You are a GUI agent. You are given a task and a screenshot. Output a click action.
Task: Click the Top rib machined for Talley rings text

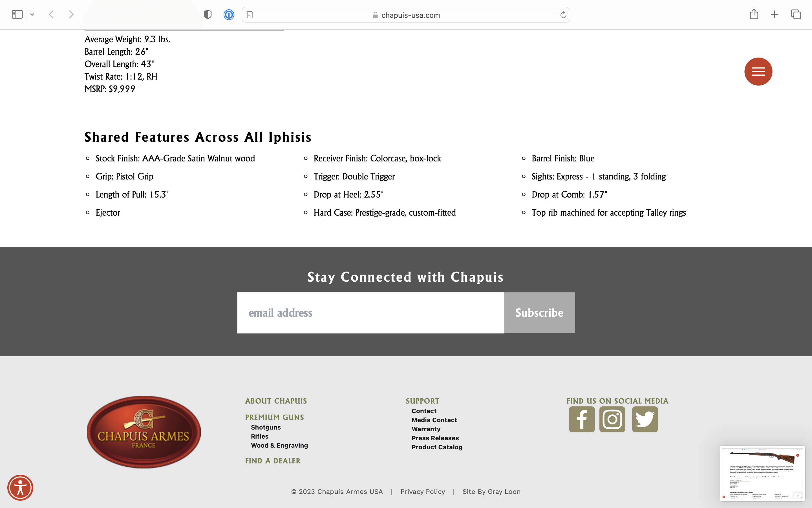(x=609, y=213)
